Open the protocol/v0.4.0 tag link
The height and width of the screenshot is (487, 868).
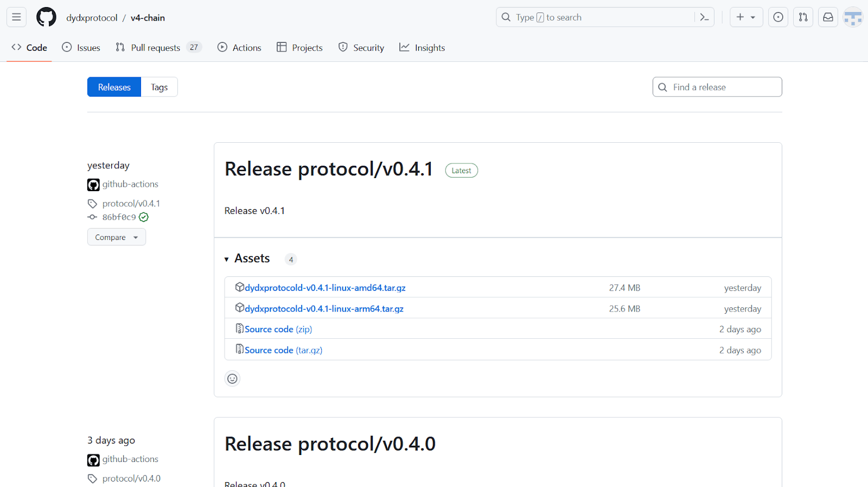point(131,479)
